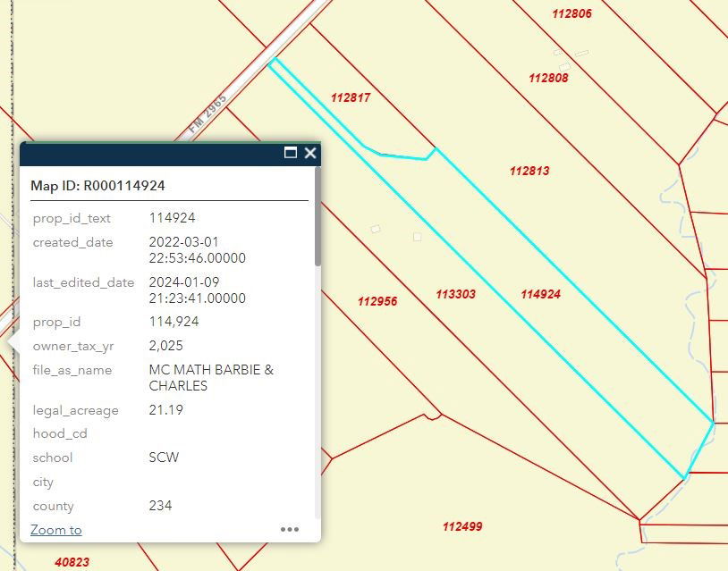Select parcel 112817 on the map
The height and width of the screenshot is (571, 728).
pyautogui.click(x=351, y=98)
